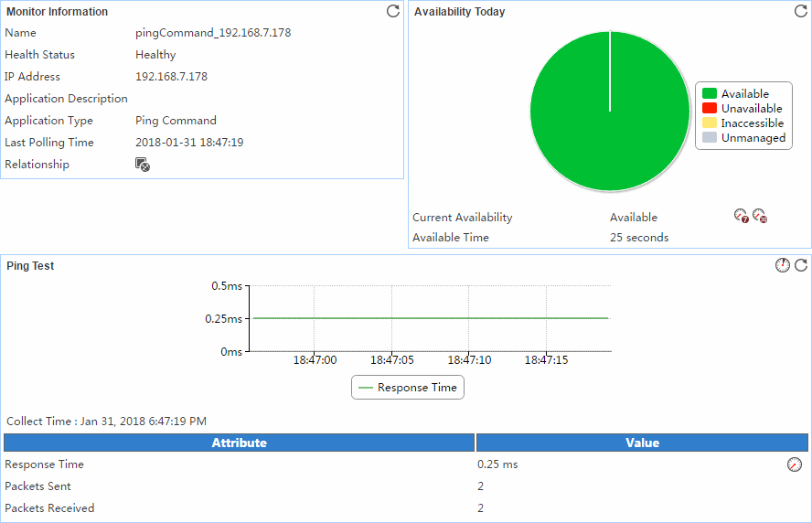Image resolution: width=812 pixels, height=523 pixels.
Task: Click the Attribute column header
Action: 240,443
